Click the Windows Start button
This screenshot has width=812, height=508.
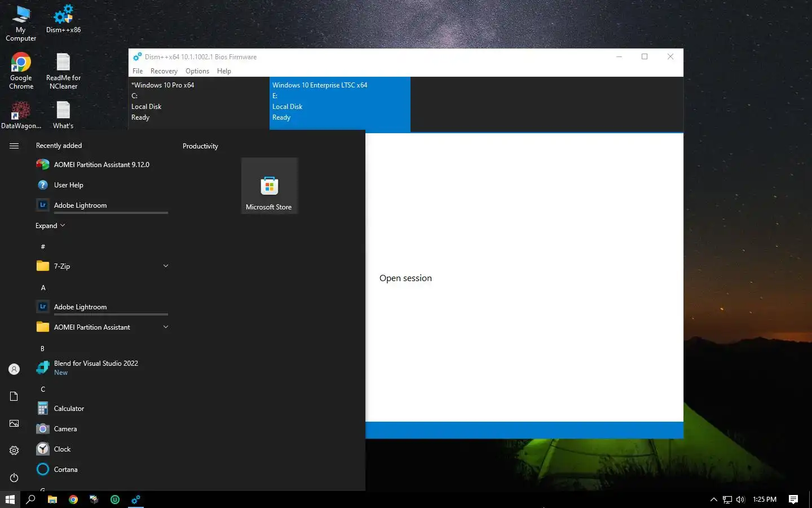coord(10,500)
